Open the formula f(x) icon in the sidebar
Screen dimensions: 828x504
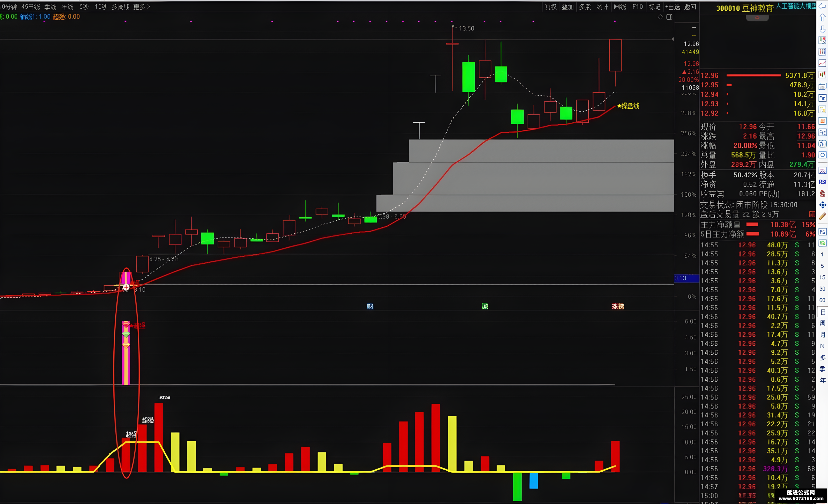pos(822,144)
